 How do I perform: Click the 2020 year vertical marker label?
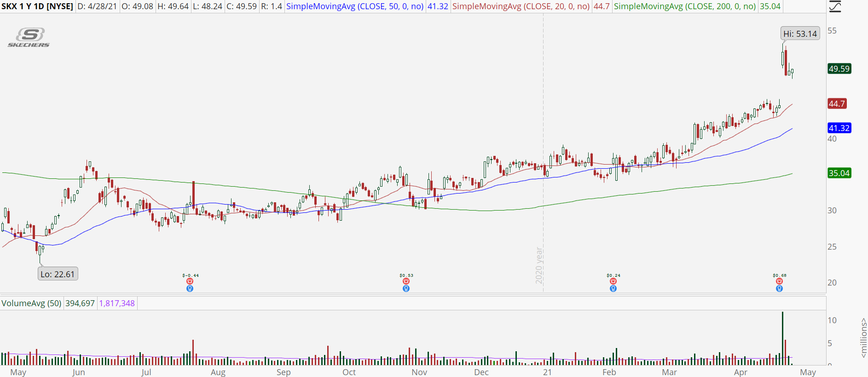tap(539, 266)
